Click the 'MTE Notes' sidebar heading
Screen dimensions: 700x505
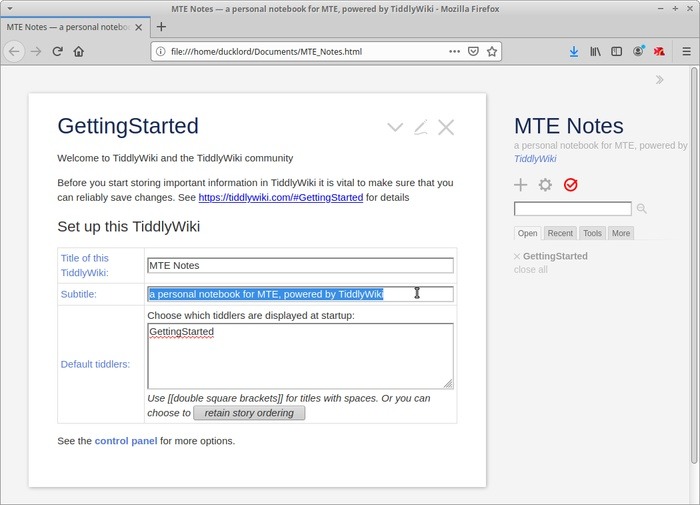click(568, 126)
